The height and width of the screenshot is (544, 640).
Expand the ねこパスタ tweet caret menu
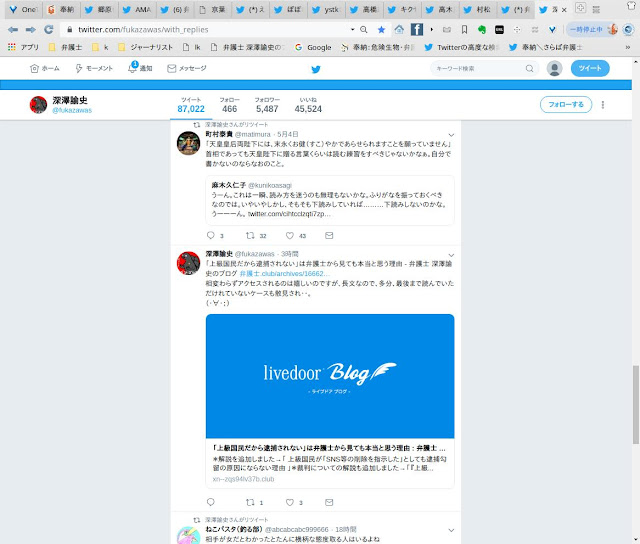click(x=451, y=530)
